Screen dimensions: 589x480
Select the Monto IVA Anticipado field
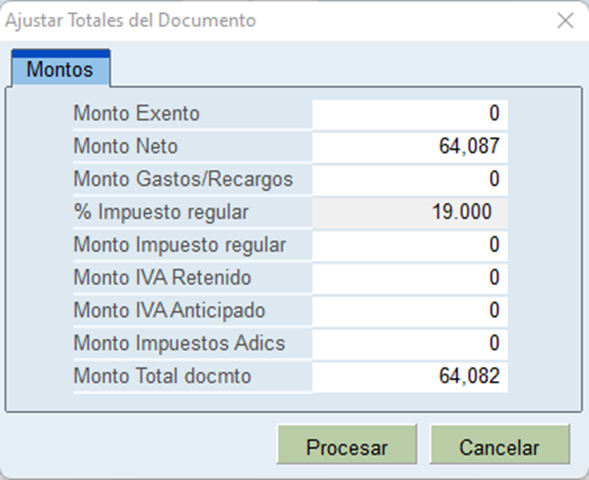[x=410, y=311]
